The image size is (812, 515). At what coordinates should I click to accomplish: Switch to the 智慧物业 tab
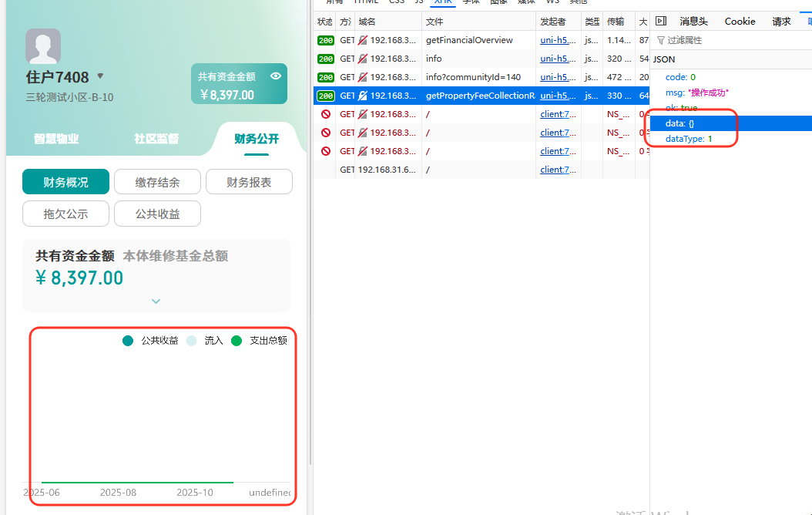point(56,139)
